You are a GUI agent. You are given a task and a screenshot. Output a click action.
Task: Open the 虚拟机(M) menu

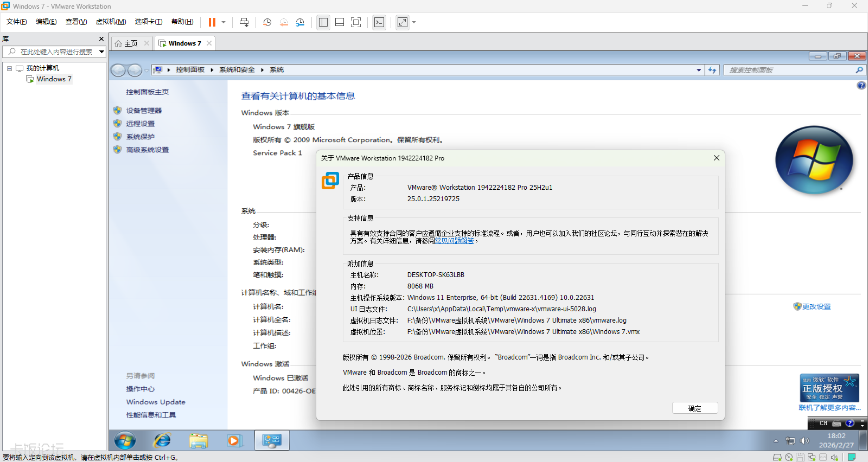111,22
